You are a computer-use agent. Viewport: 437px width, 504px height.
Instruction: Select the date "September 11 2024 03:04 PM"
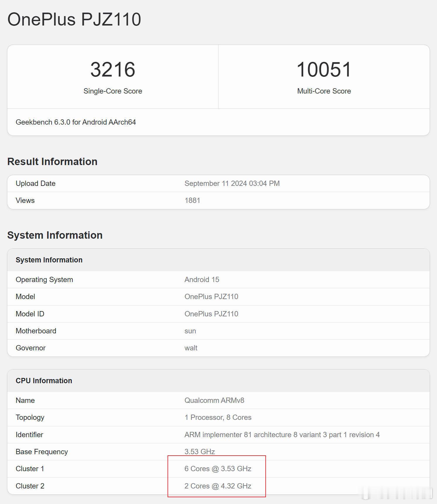coord(232,183)
